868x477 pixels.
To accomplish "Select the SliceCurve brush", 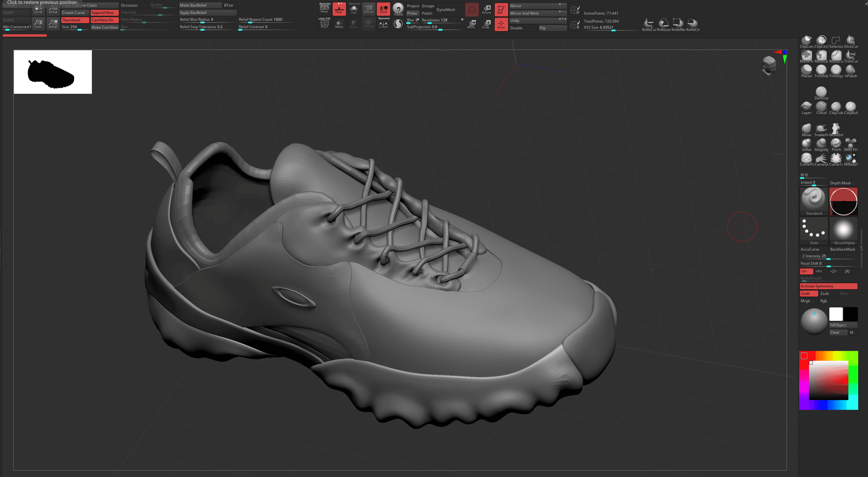I will (x=851, y=42).
